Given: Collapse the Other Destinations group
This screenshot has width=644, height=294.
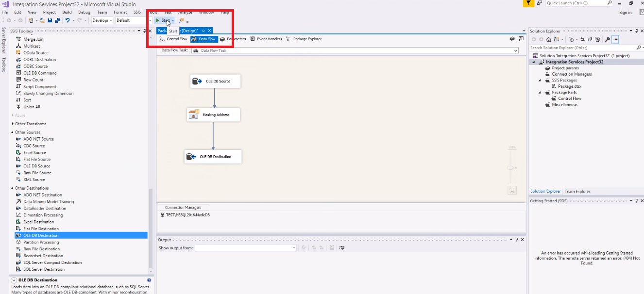Looking at the screenshot, I should [13, 188].
